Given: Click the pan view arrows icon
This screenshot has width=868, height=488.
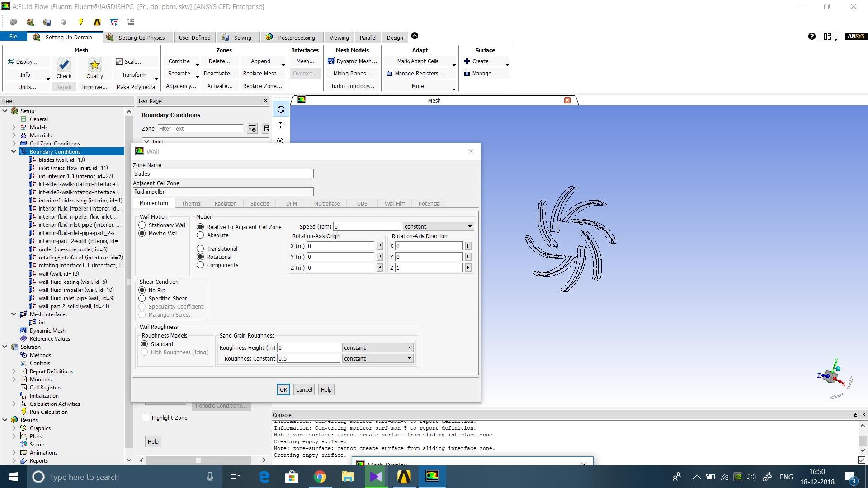Looking at the screenshot, I should 281,125.
